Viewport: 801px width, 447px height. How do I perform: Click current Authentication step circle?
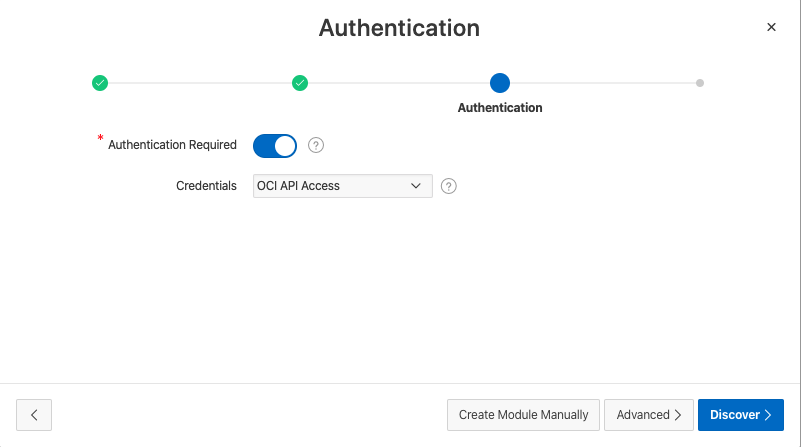pos(500,83)
